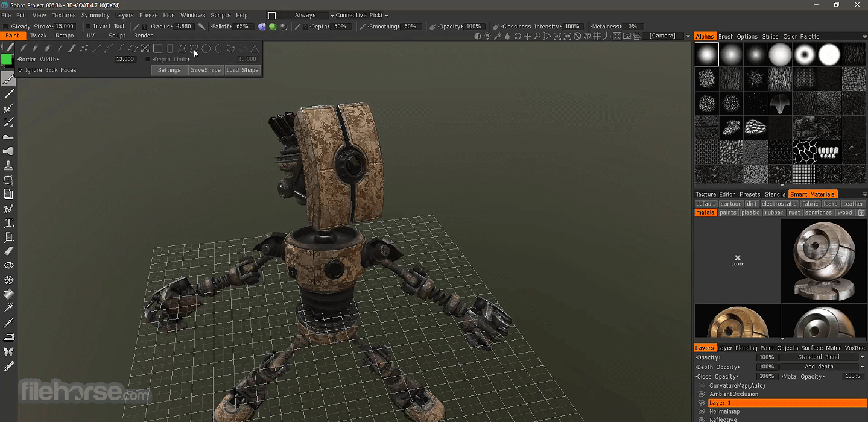Select the Eraser tool in left toolbar
868x422 pixels.
pyautogui.click(x=9, y=251)
